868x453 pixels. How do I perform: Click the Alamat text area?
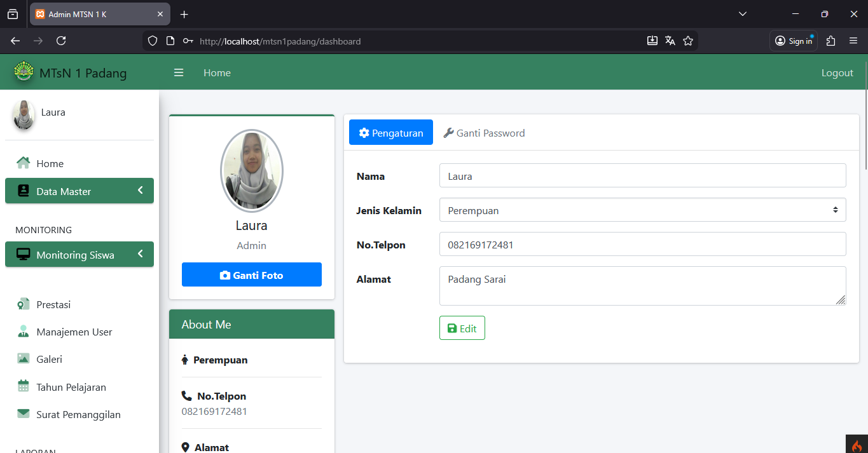642,286
